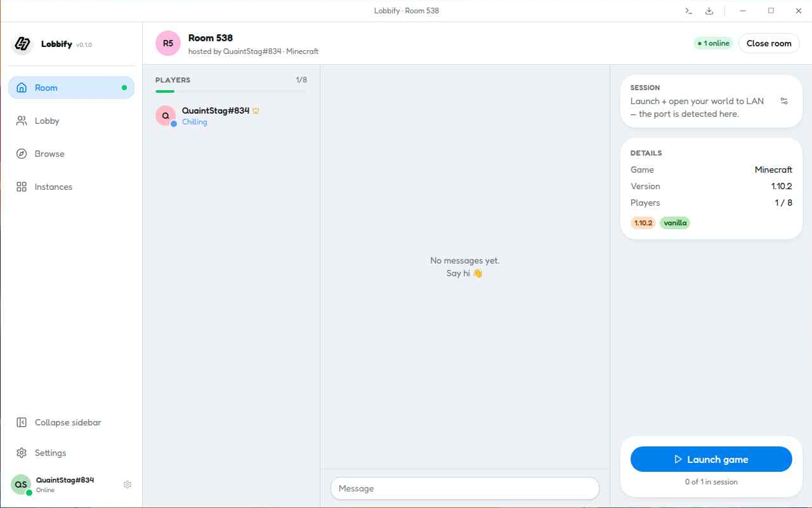The width and height of the screenshot is (812, 508).
Task: Open session settings sliders icon
Action: [784, 101]
